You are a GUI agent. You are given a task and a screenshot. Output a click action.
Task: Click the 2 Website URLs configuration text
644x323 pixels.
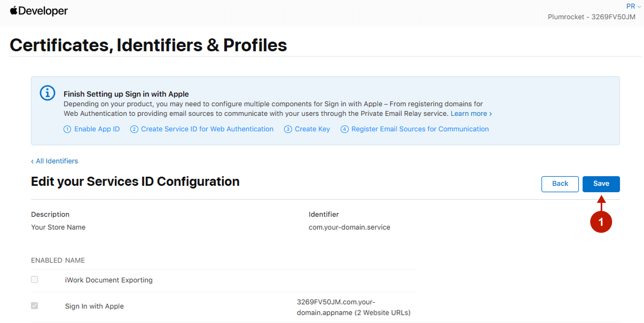pos(382,313)
